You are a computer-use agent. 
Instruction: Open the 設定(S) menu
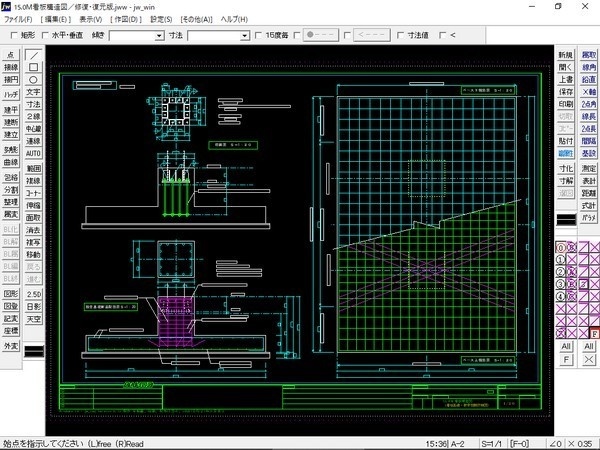point(161,19)
